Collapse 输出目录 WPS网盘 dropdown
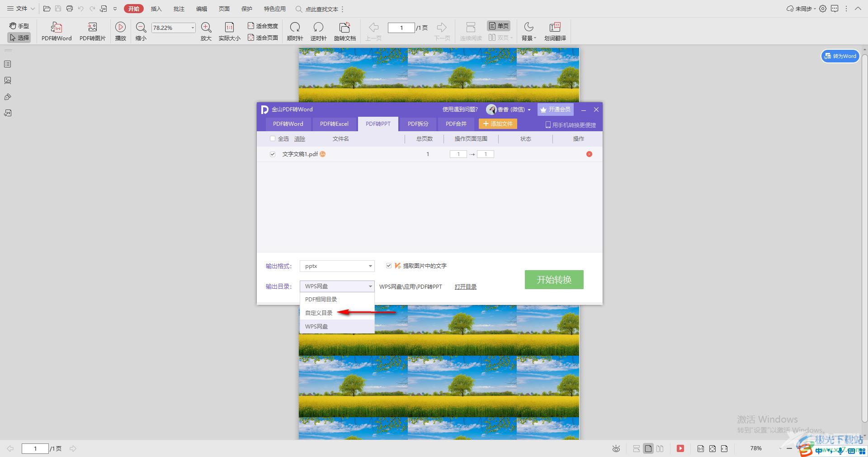The width and height of the screenshot is (868, 457). [x=337, y=286]
